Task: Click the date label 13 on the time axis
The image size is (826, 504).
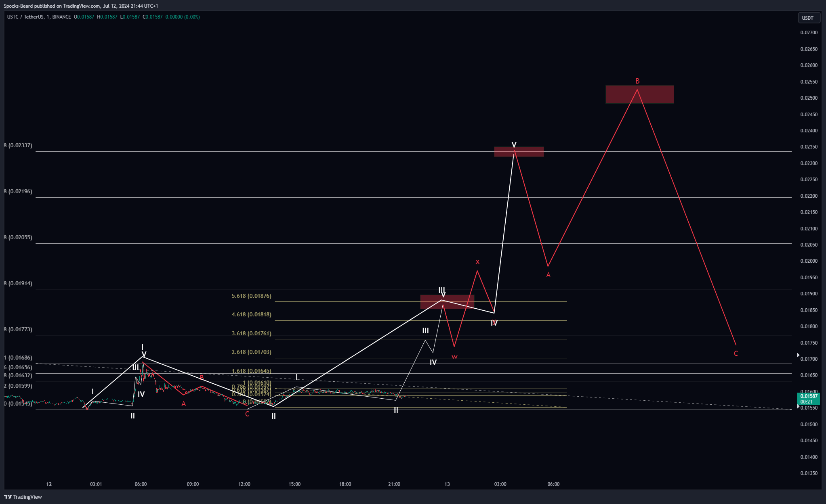Action: click(447, 484)
